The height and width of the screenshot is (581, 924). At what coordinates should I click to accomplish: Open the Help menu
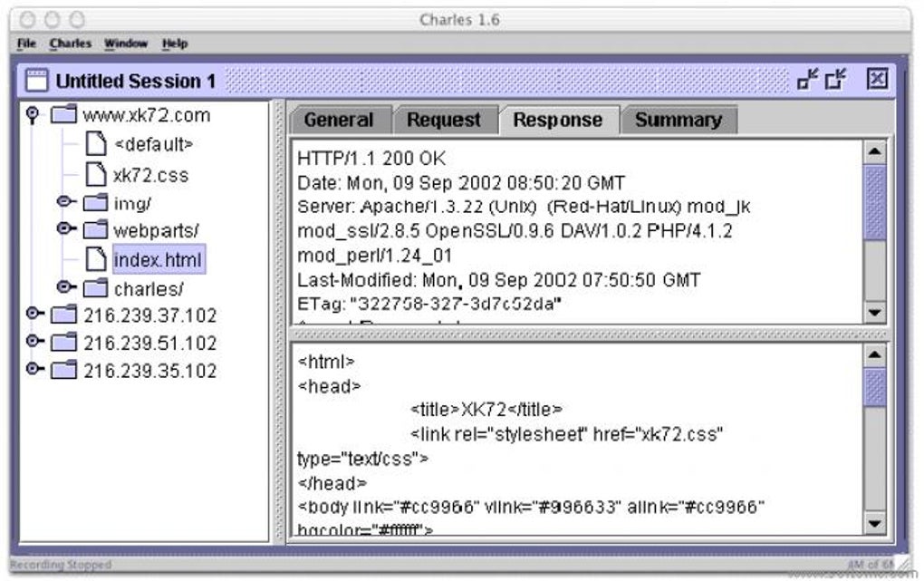(175, 44)
